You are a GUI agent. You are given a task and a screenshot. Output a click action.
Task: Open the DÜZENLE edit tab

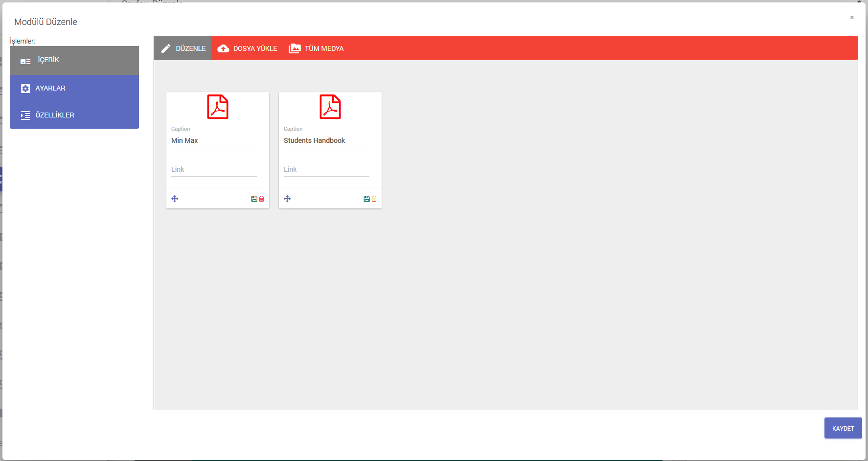[183, 48]
